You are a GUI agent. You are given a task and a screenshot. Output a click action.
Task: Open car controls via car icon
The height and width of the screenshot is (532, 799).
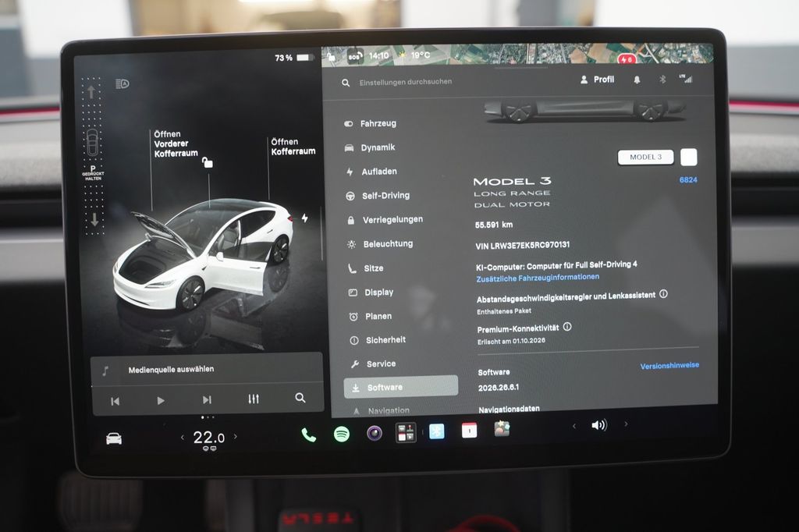[114, 438]
